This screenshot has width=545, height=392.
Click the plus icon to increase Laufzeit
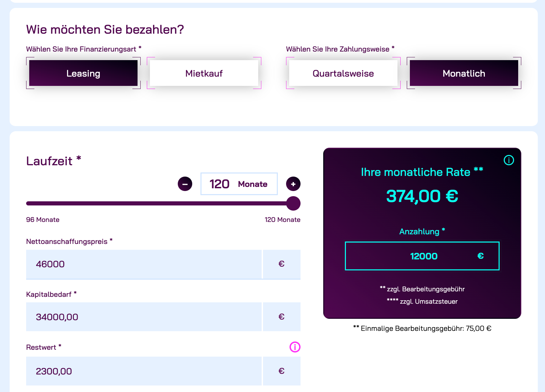(293, 184)
